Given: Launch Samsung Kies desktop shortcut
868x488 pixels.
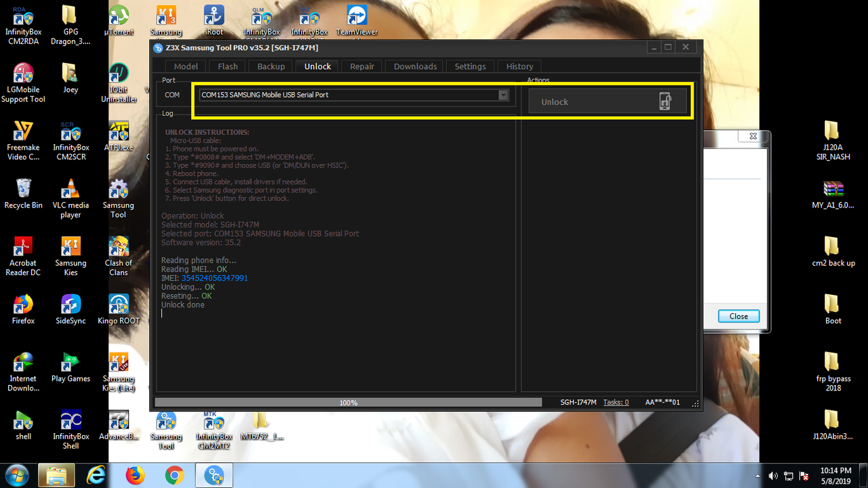Looking at the screenshot, I should 71,256.
